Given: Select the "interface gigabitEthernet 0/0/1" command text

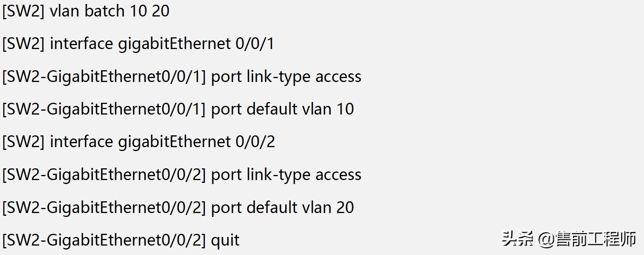Looking at the screenshot, I should pos(162,44).
